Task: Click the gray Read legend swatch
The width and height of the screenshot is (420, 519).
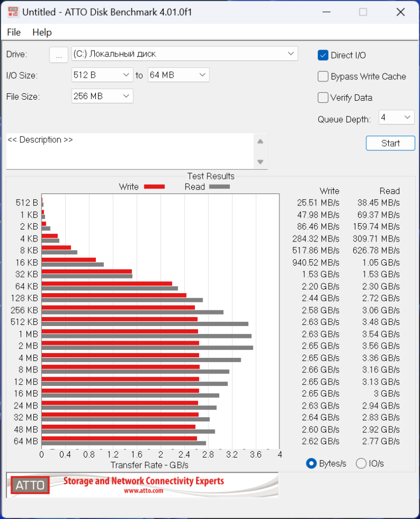Action: pyautogui.click(x=219, y=186)
